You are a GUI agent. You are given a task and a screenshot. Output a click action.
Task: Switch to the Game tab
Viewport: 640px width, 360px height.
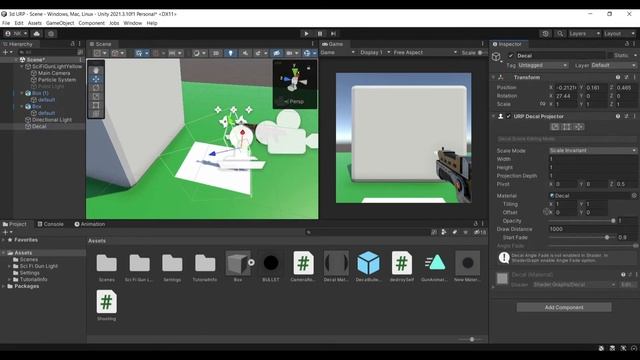(x=333, y=44)
